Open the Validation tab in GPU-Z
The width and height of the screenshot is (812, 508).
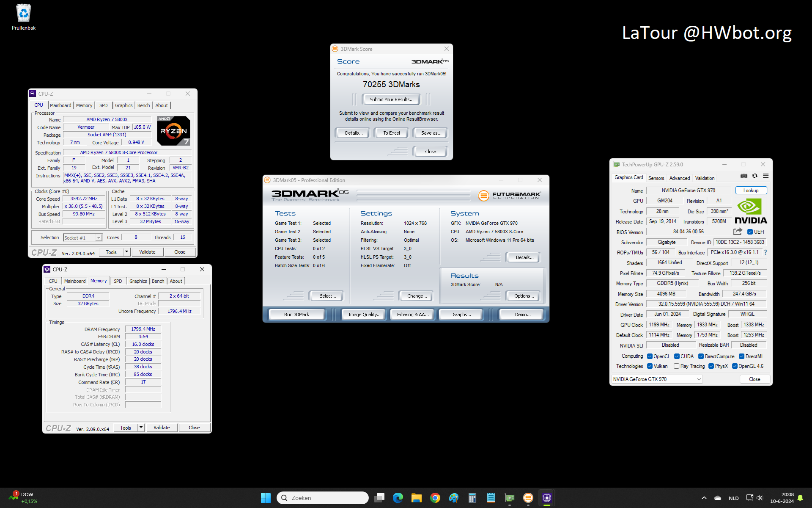point(705,178)
